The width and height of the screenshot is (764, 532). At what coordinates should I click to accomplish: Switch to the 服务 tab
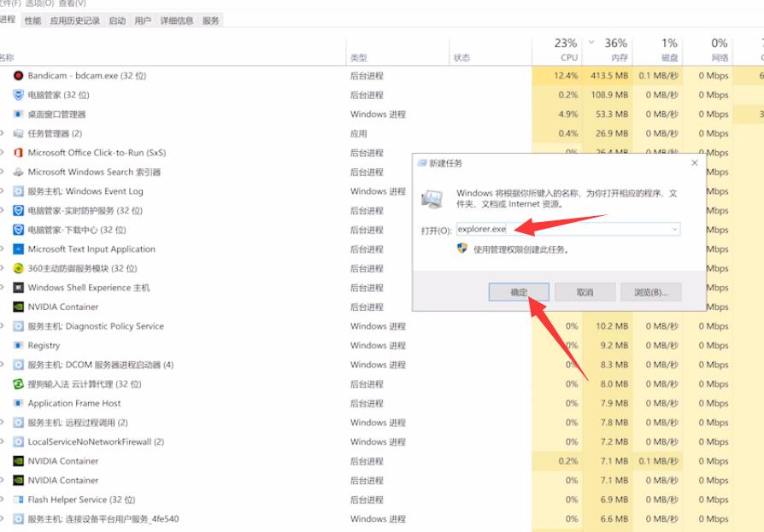(x=211, y=20)
